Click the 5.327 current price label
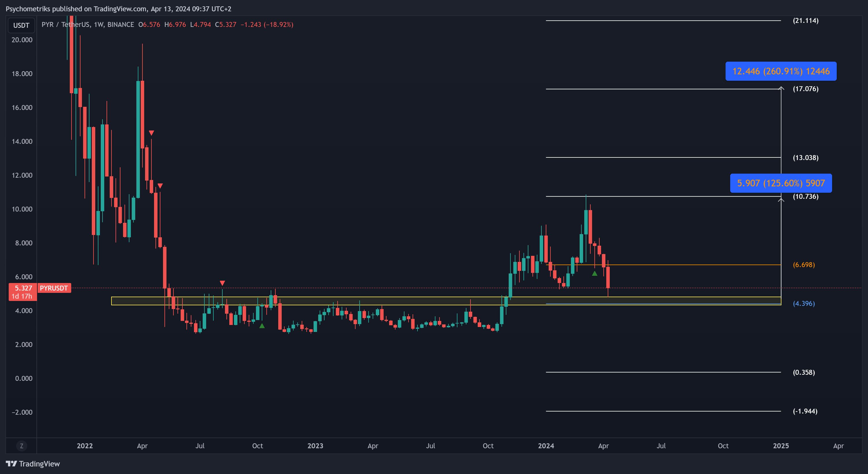This screenshot has height=474, width=868. 23,288
